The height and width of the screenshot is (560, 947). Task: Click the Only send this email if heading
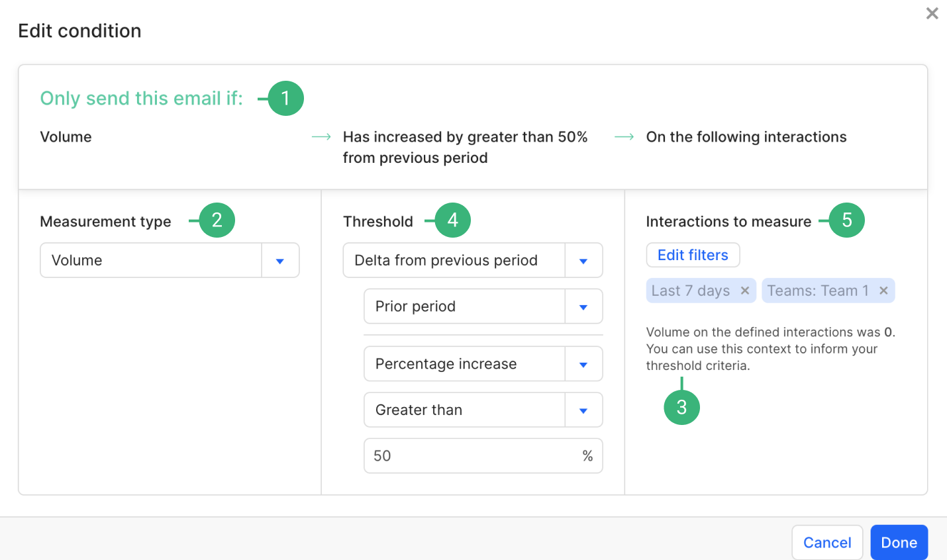[x=141, y=99]
